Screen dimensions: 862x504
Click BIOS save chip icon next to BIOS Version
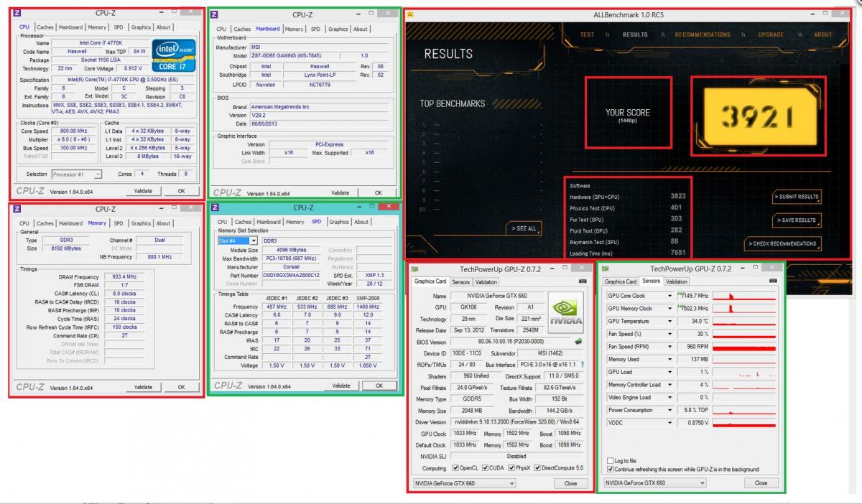(580, 342)
